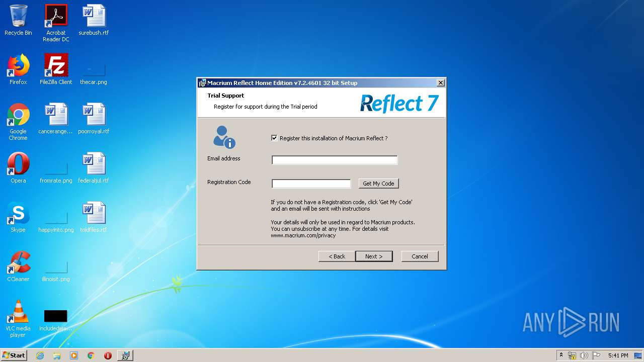The width and height of the screenshot is (644, 362).
Task: Cancel the Macrium Reflect setup
Action: pos(420,256)
